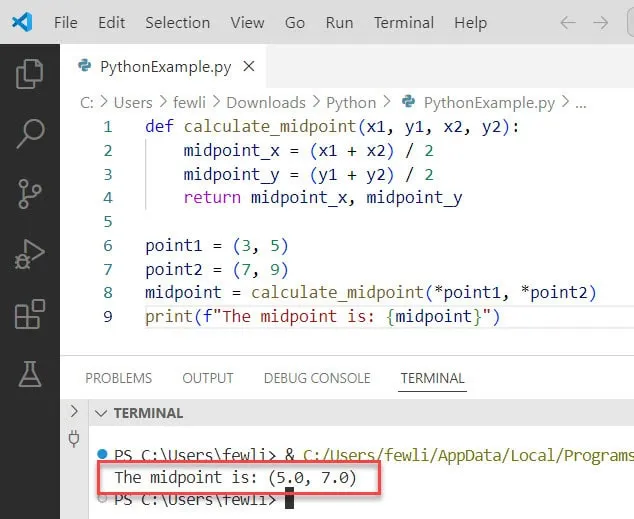
Task: Open the Selection menu
Action: (178, 22)
